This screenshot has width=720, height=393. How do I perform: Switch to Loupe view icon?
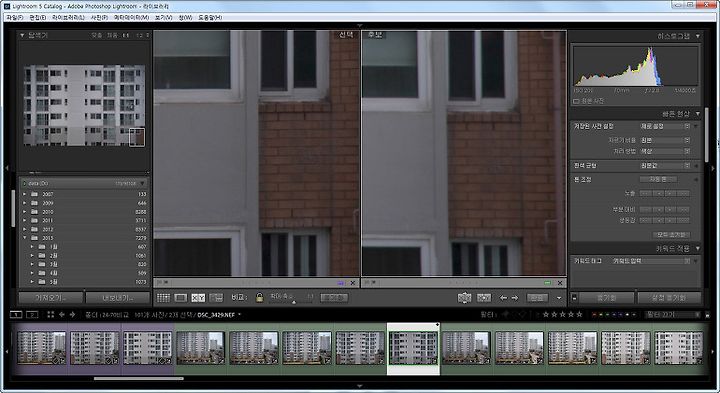pyautogui.click(x=180, y=298)
